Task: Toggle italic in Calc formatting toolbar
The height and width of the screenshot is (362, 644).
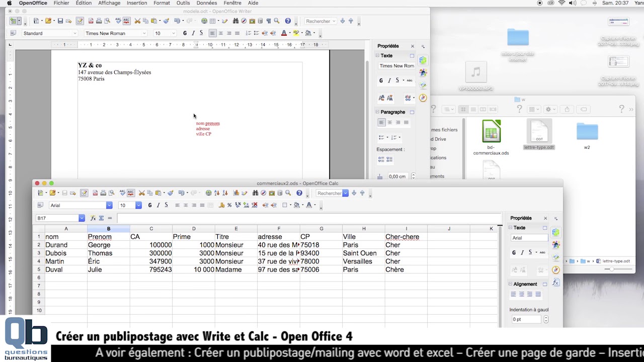Action: (158, 205)
